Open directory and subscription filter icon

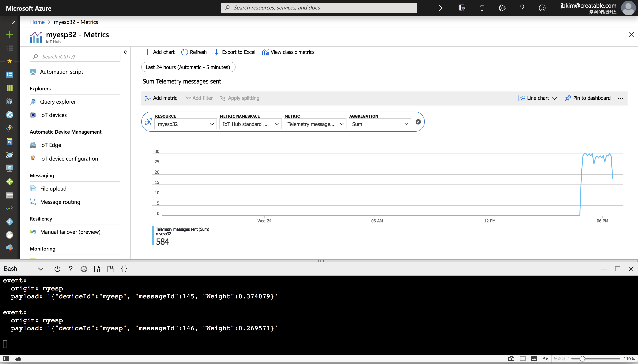(462, 8)
